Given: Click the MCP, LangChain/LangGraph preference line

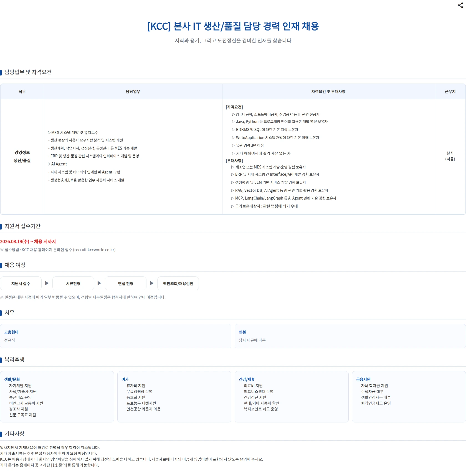Looking at the screenshot, I should (283, 198).
